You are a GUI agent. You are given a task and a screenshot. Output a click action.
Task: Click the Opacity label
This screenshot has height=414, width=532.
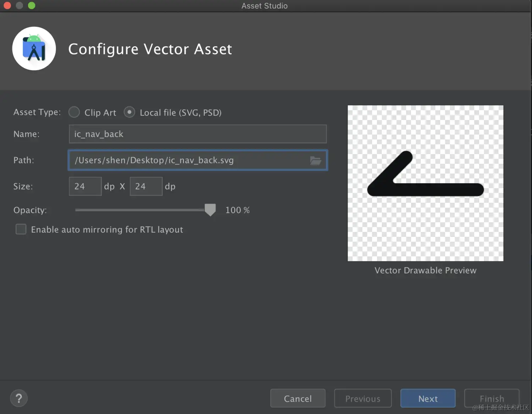[x=30, y=210]
